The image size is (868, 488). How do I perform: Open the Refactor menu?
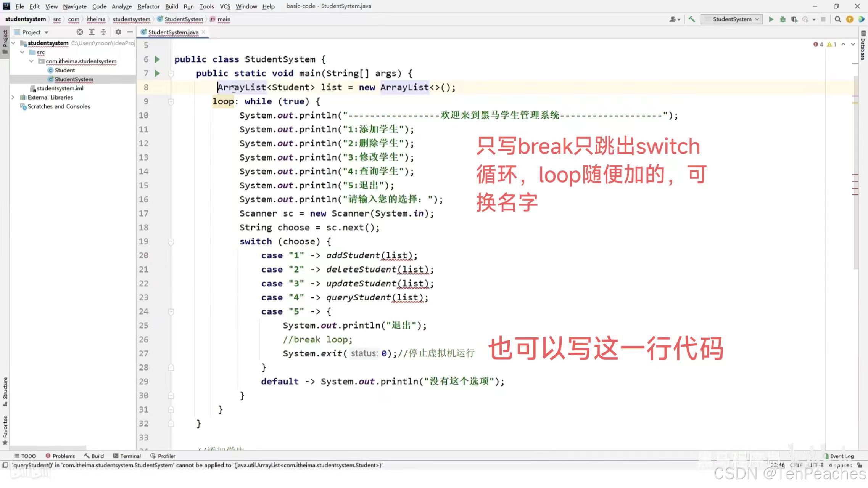tap(148, 6)
